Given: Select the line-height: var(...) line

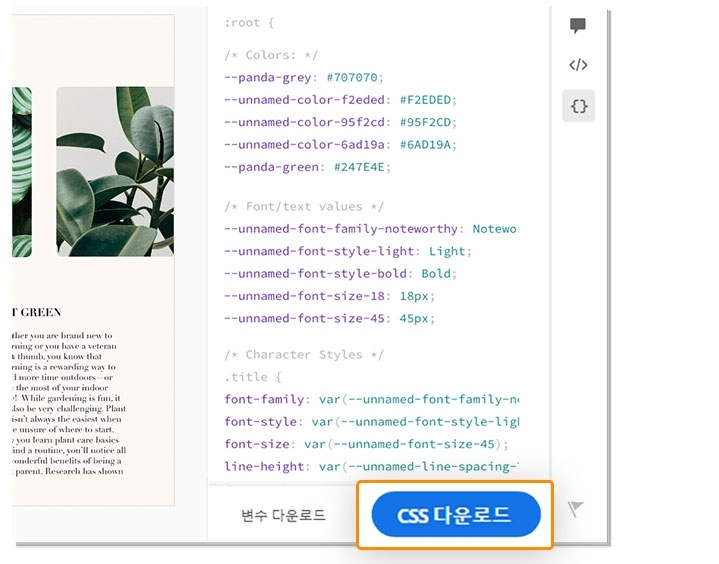Looking at the screenshot, I should click(x=371, y=467).
